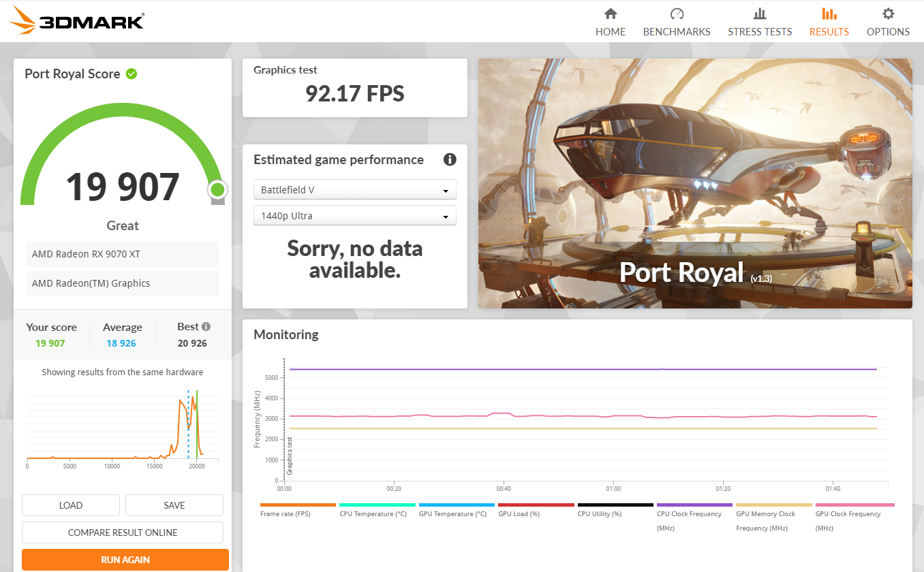Switch to the HOME tab
This screenshot has width=924, height=572.
[610, 31]
